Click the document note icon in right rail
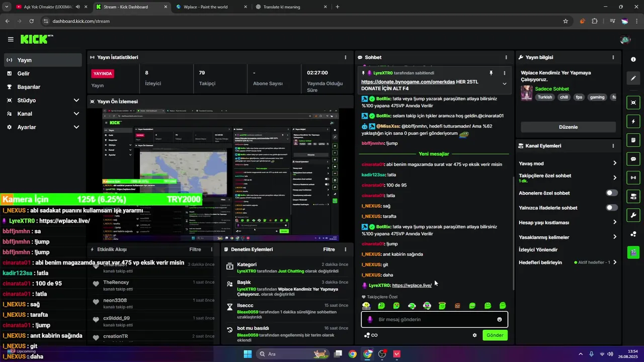The image size is (644, 362). click(x=633, y=140)
